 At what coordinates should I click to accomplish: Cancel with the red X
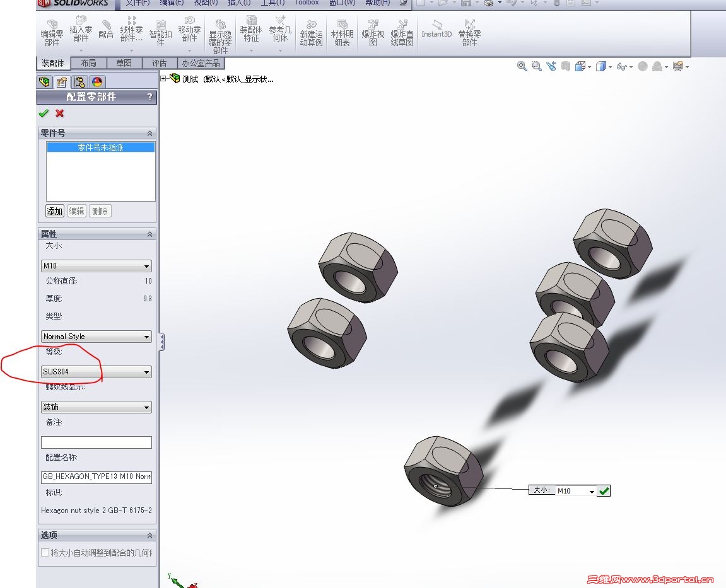[59, 113]
